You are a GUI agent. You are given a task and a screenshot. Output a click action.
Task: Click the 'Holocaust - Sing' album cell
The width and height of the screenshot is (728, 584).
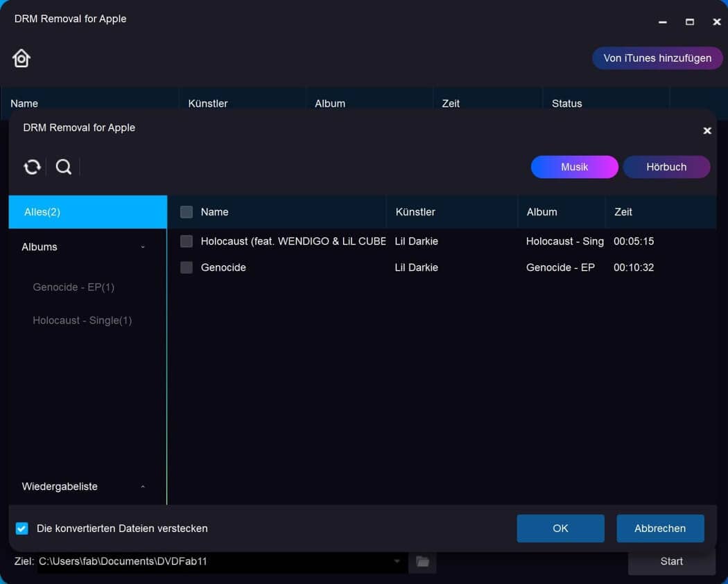click(x=565, y=241)
